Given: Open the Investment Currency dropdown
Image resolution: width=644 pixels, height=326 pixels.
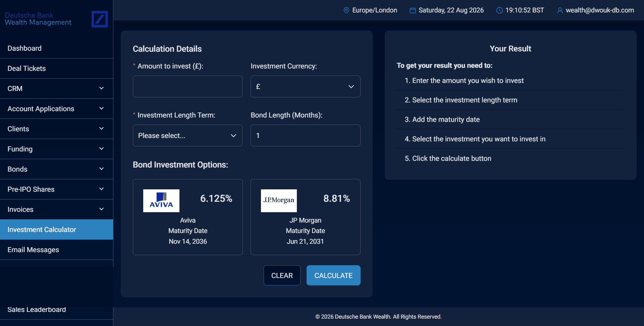Looking at the screenshot, I should (306, 87).
